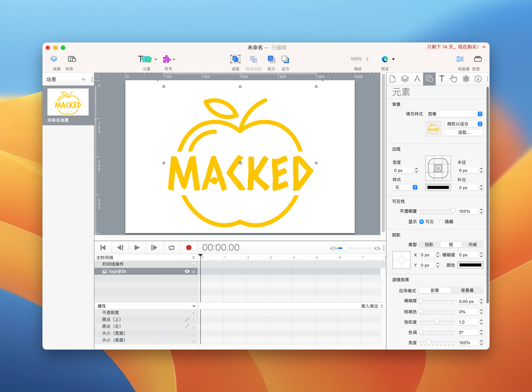Click the trial purchase link at top right

click(x=456, y=47)
